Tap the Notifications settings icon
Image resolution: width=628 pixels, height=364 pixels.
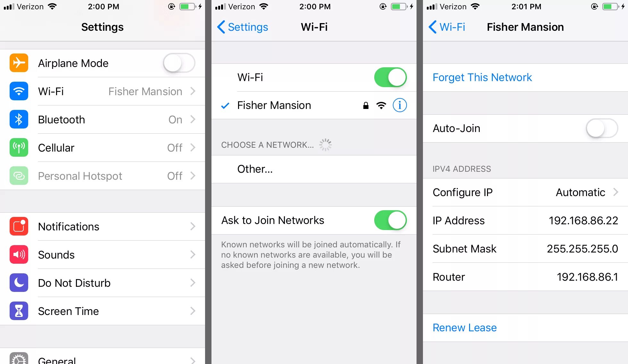click(18, 226)
